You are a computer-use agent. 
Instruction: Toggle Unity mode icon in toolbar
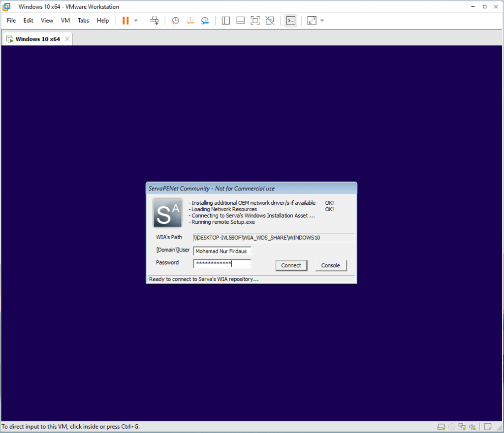[269, 21]
